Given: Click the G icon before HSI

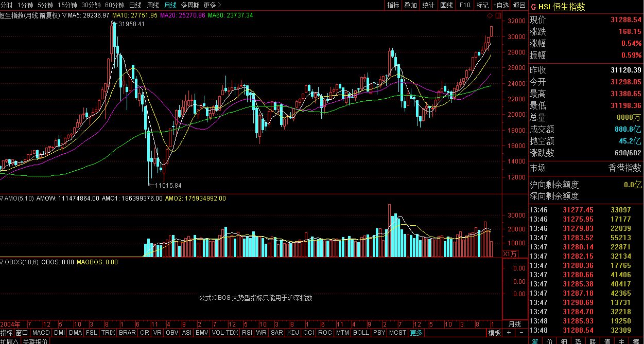Looking at the screenshot, I should pyautogui.click(x=533, y=7).
